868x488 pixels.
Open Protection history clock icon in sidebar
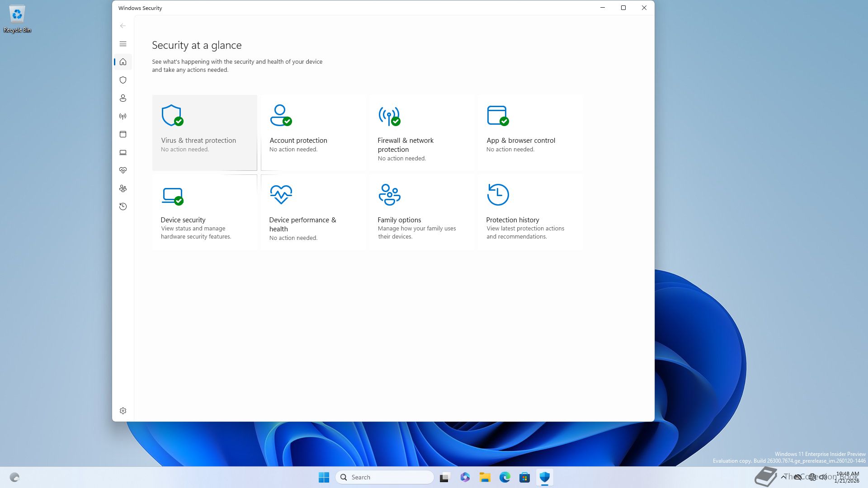[x=123, y=206]
